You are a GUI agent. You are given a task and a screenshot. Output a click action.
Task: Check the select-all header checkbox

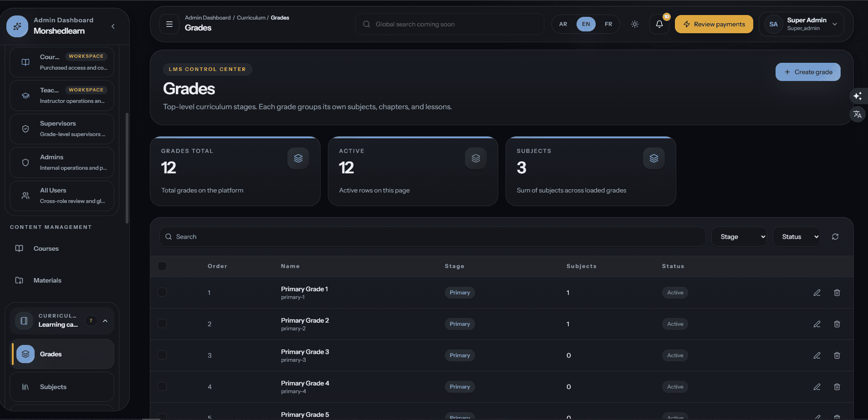pos(162,266)
